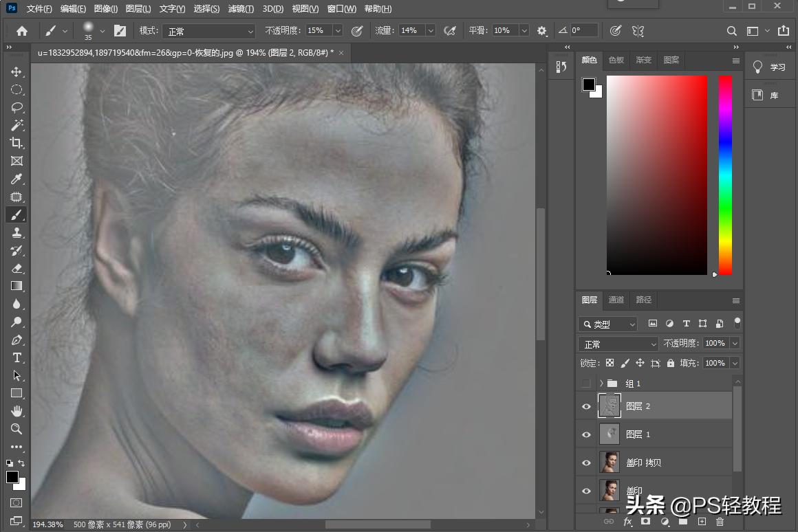The height and width of the screenshot is (532, 798).
Task: Select the Move tool
Action: pos(17,72)
